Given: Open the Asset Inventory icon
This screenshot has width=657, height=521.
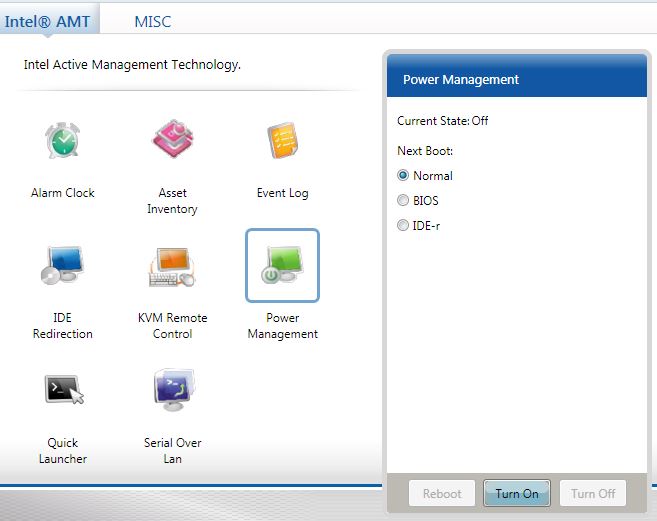Looking at the screenshot, I should point(173,139).
